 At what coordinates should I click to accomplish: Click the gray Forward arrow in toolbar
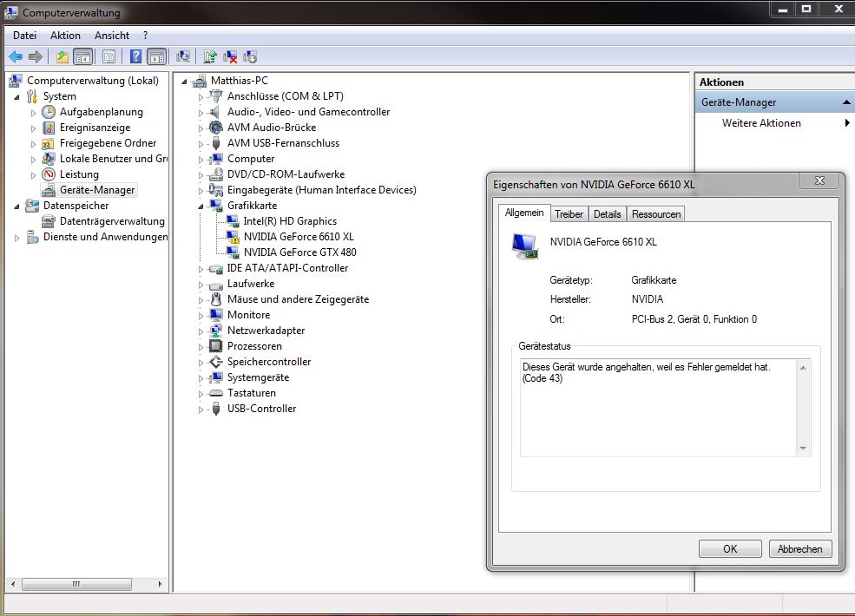(x=36, y=56)
